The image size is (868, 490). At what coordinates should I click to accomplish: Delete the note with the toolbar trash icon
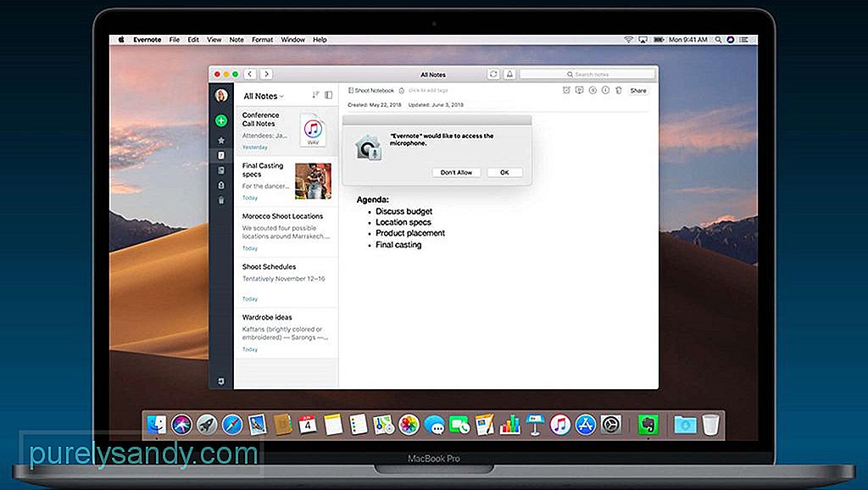[x=619, y=90]
